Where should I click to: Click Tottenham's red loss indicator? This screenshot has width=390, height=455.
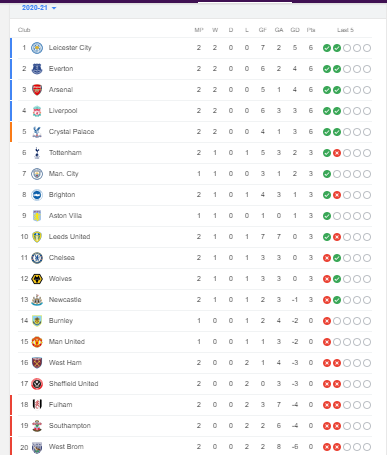[x=337, y=153]
